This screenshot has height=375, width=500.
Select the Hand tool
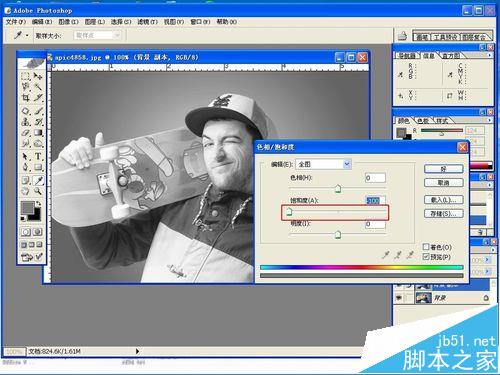[x=26, y=191]
